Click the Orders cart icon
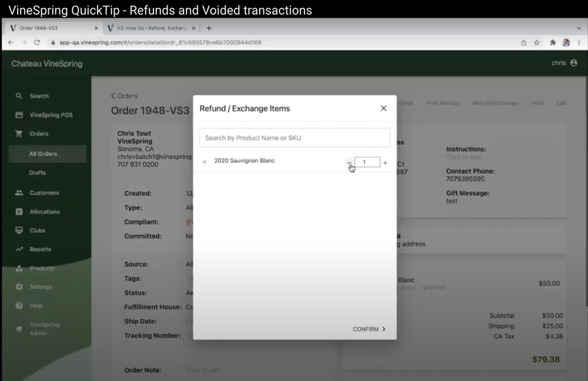588x381 pixels. coord(19,133)
